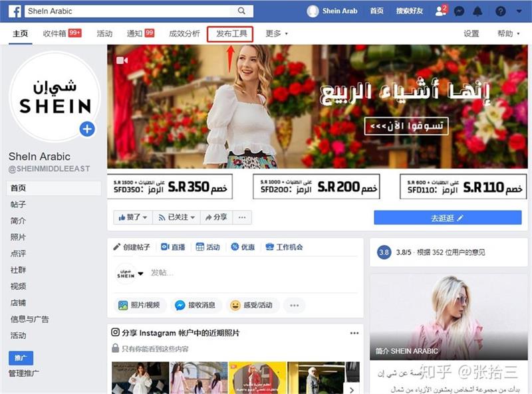Add profile photo with blue plus icon
This screenshot has width=532, height=394.
[x=87, y=129]
